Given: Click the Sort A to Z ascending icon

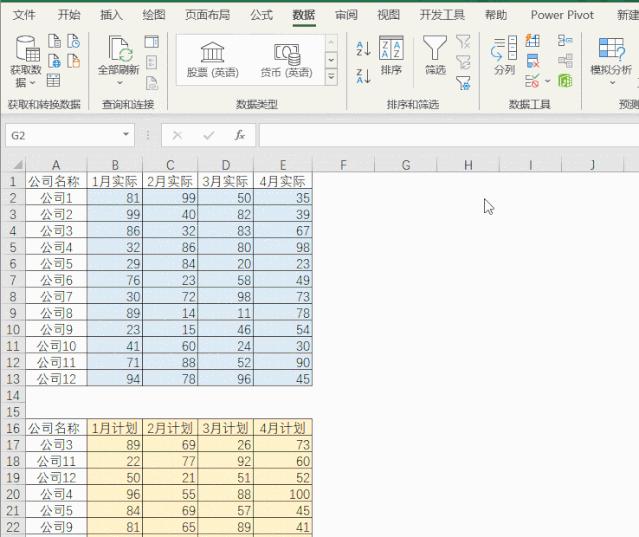Looking at the screenshot, I should point(363,48).
